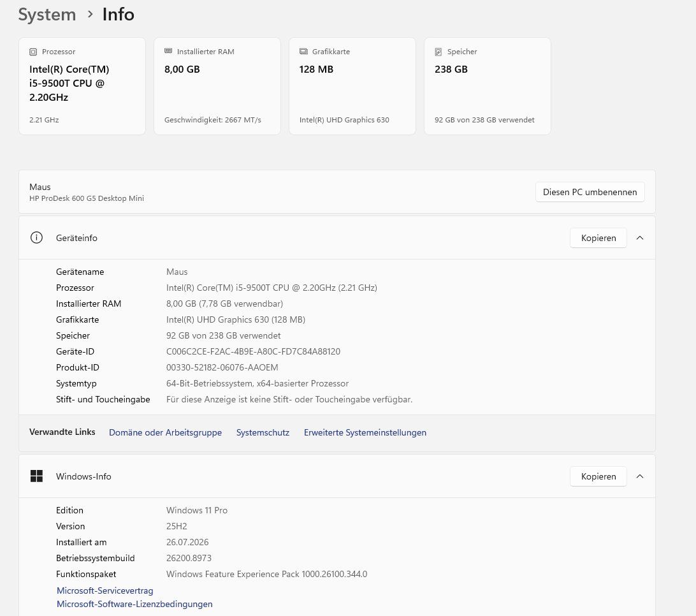
Task: Click Prozessor value in Geräteinfo list
Action: 272,288
